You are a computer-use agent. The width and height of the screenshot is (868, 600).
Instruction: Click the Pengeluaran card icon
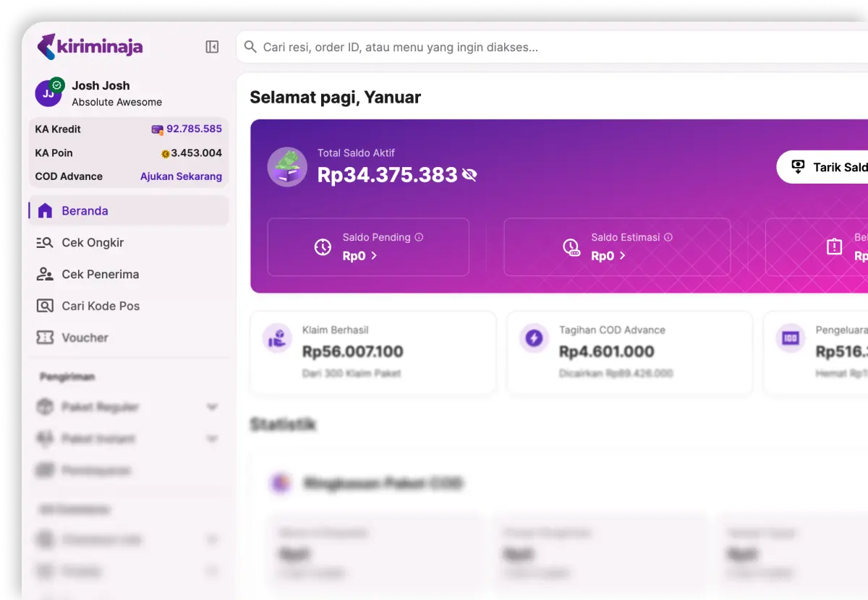(791, 338)
